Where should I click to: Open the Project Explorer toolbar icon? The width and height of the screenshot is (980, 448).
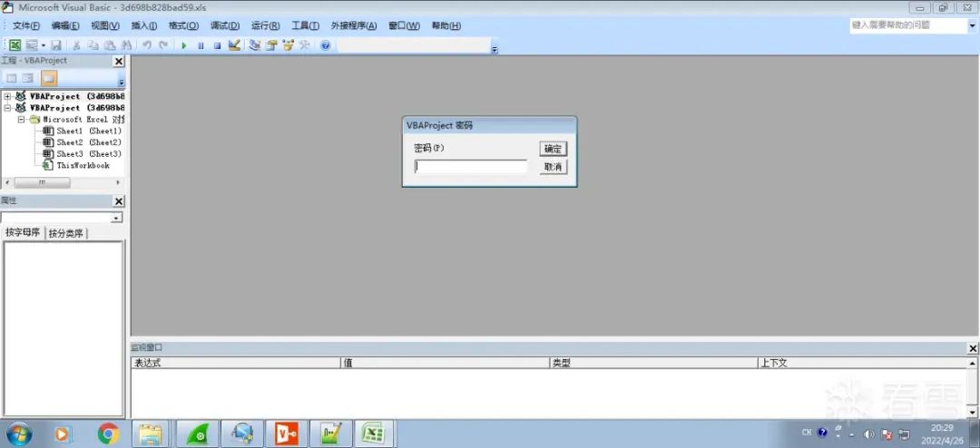click(x=254, y=45)
